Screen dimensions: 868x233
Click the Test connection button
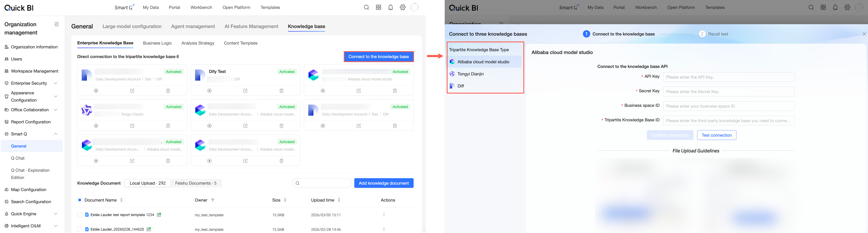click(x=717, y=135)
